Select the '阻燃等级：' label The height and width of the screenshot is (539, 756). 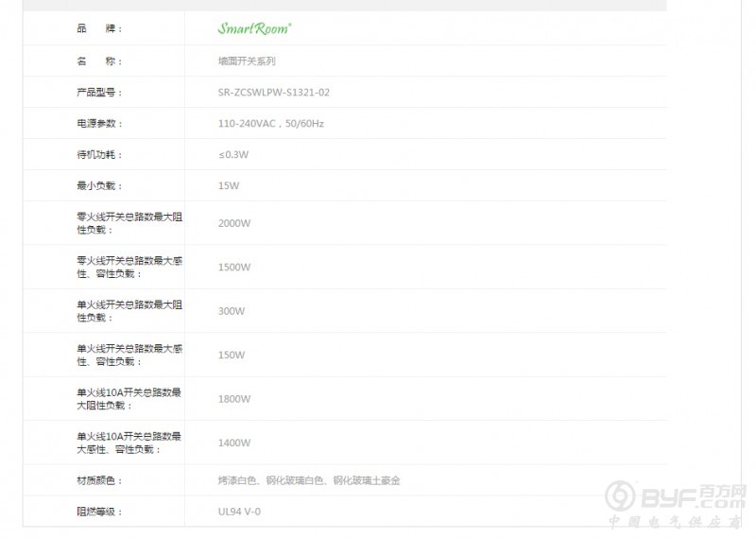[x=100, y=512]
